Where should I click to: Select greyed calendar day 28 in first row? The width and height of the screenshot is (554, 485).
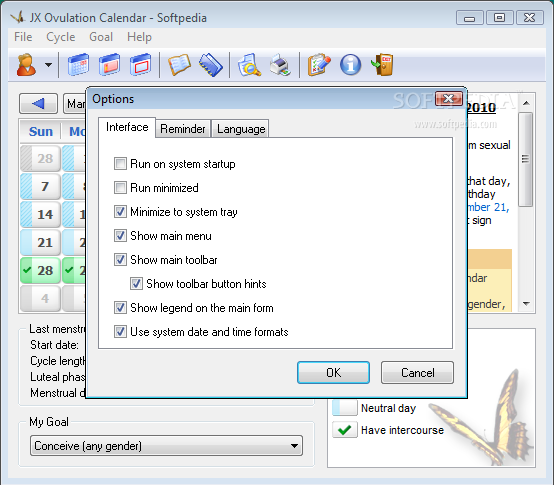pyautogui.click(x=40, y=158)
